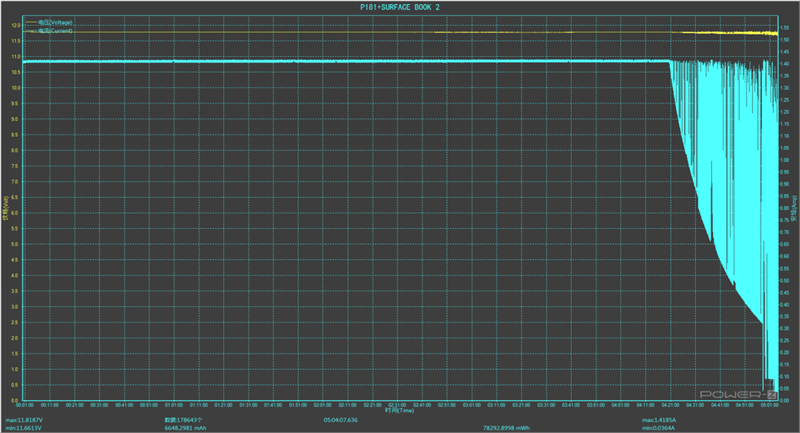Click the 6.0 voltage axis label
800x433 pixels.
16,213
